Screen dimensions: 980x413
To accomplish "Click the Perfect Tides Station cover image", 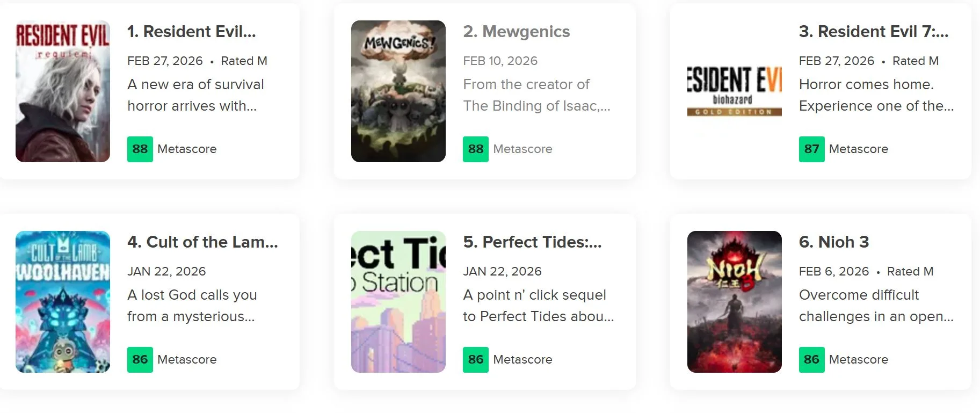I will (x=398, y=302).
